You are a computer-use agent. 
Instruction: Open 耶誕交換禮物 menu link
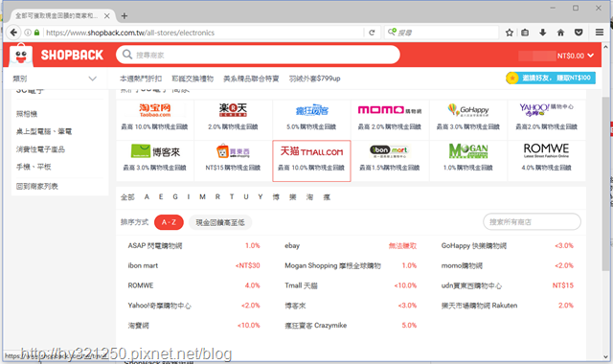pyautogui.click(x=193, y=79)
